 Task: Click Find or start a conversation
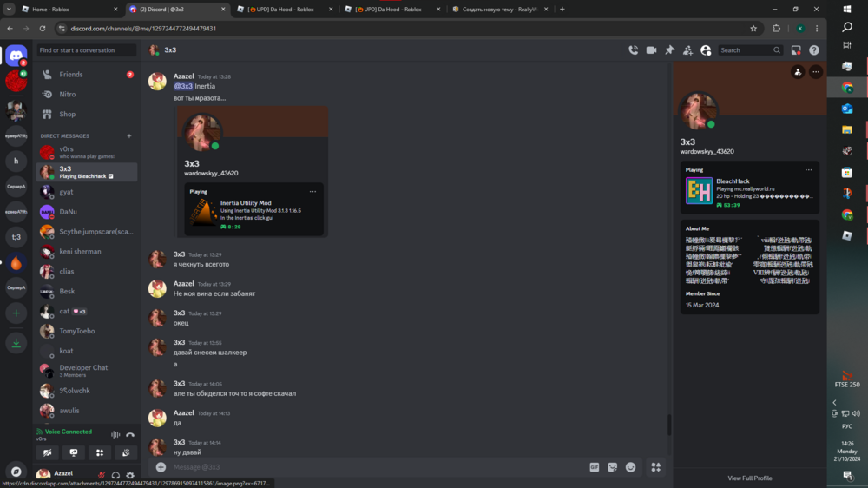(x=87, y=49)
